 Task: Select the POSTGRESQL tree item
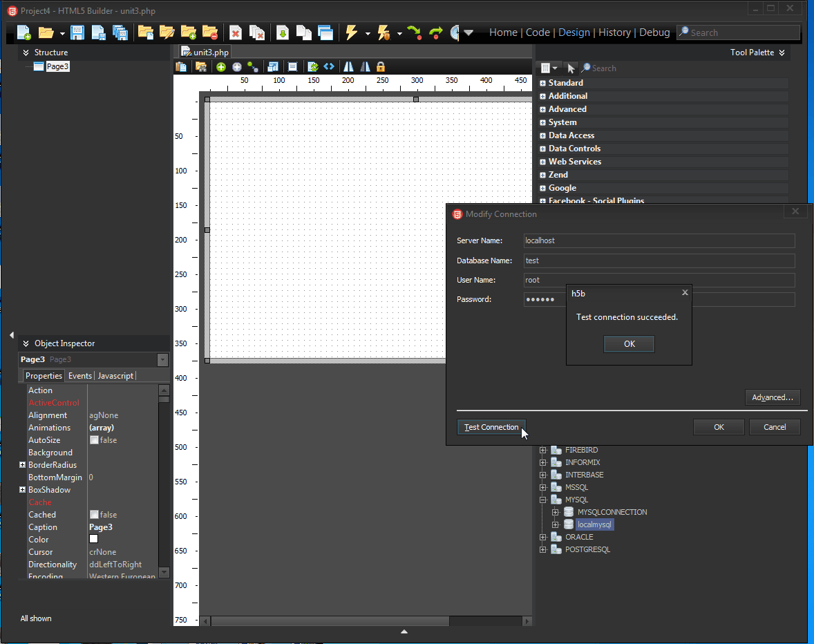(x=587, y=549)
